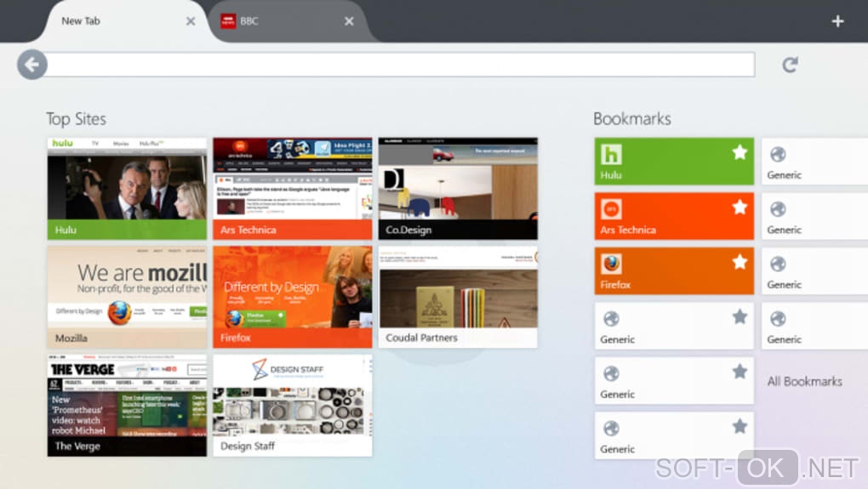Open the Coudal Partners top site thumbnail
This screenshot has height=489, width=868.
[x=458, y=297]
